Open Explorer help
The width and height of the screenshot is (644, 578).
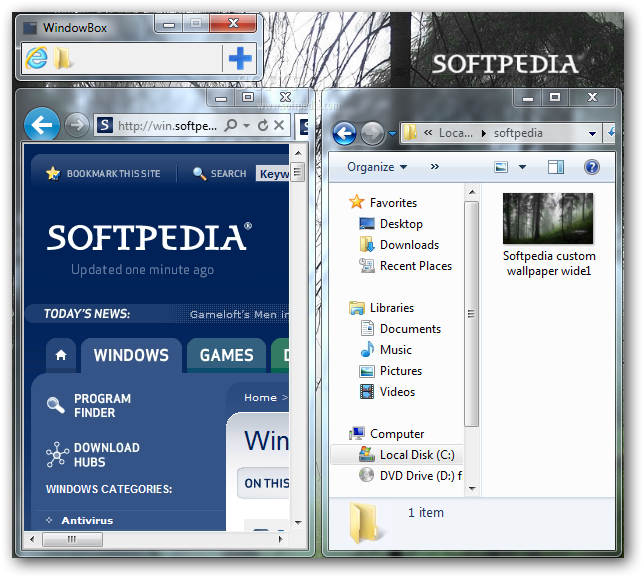592,167
